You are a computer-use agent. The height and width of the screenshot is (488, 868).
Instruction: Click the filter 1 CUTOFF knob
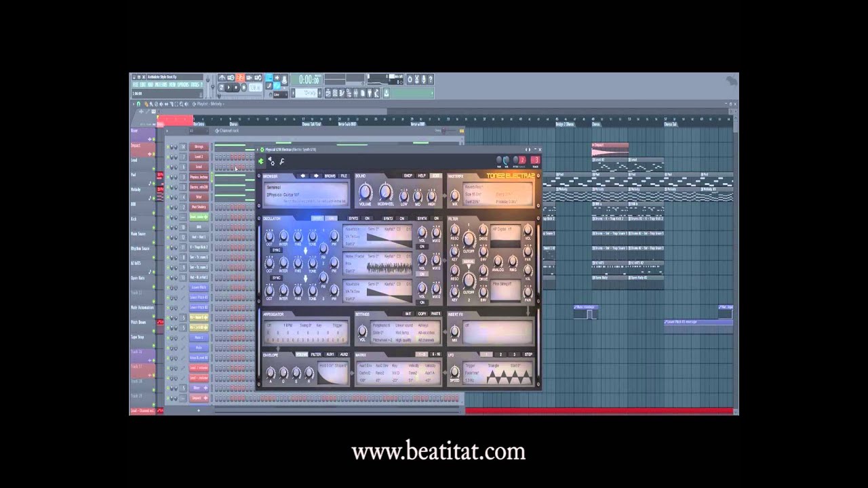tap(469, 239)
